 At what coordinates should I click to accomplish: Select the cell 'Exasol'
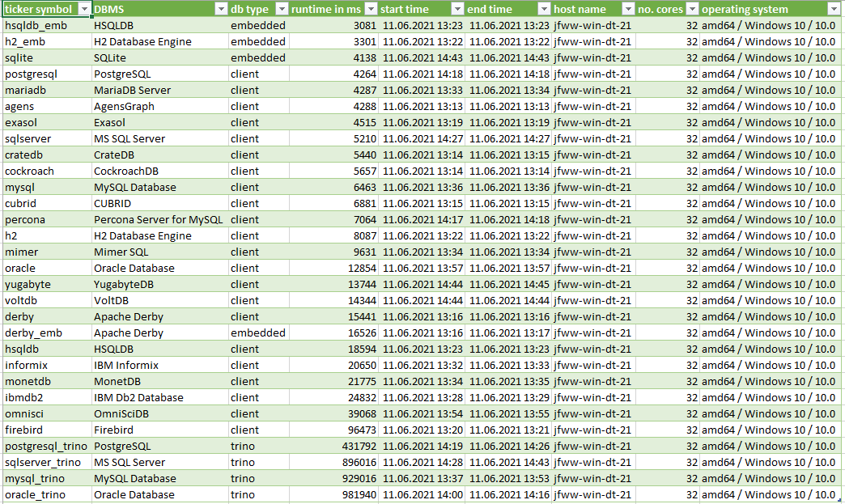pos(160,122)
